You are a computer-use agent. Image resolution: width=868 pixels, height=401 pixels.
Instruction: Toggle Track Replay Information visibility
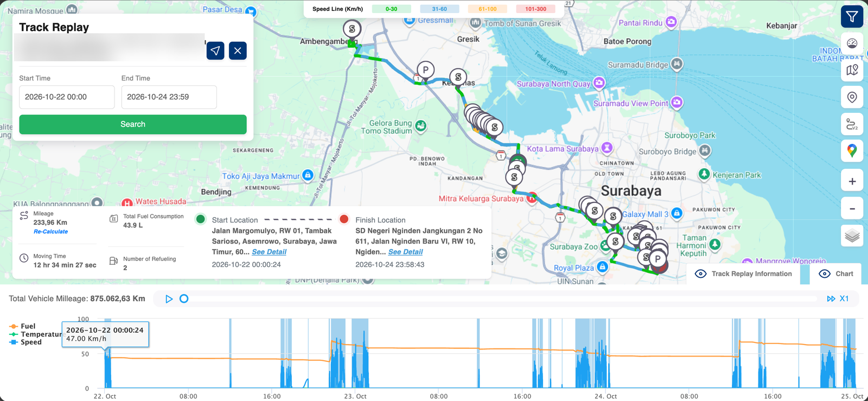click(x=744, y=274)
